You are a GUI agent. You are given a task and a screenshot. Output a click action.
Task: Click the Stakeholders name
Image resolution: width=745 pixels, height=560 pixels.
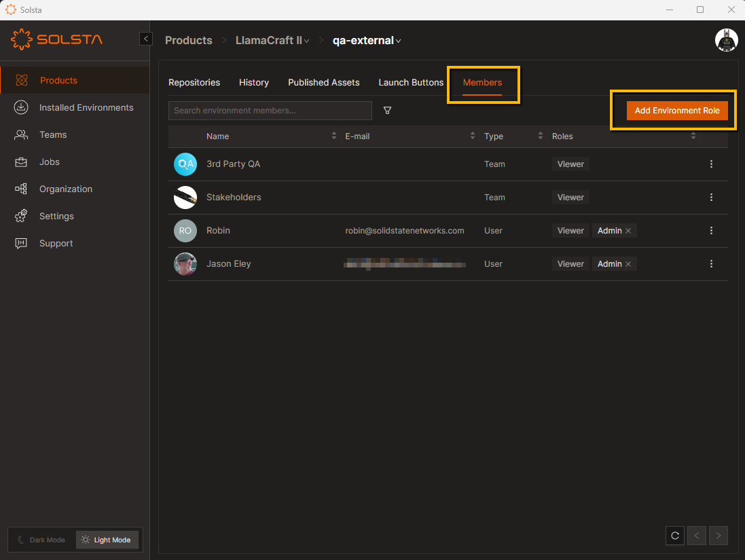point(234,197)
